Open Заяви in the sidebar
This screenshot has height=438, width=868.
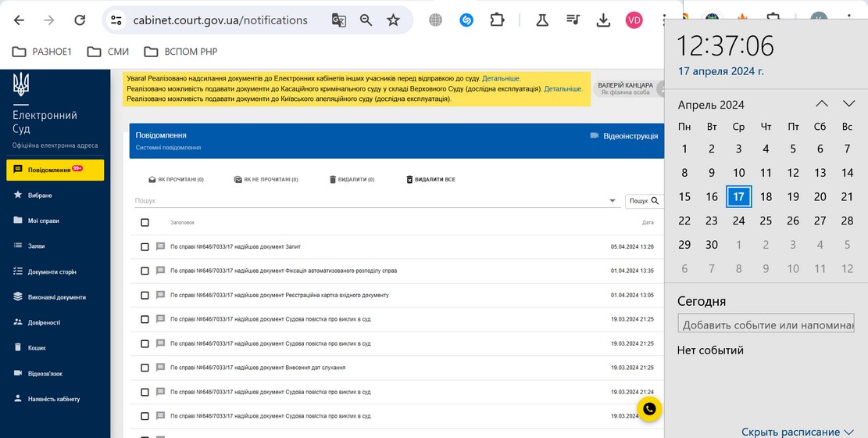(x=36, y=246)
